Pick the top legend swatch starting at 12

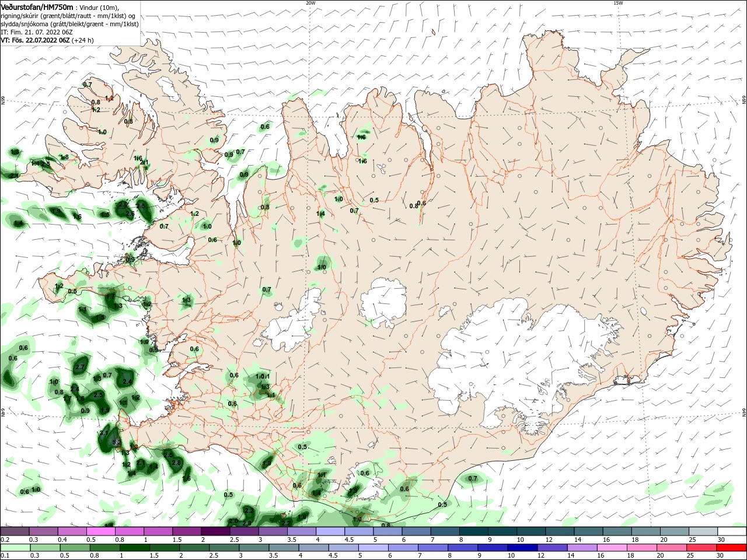559,531
